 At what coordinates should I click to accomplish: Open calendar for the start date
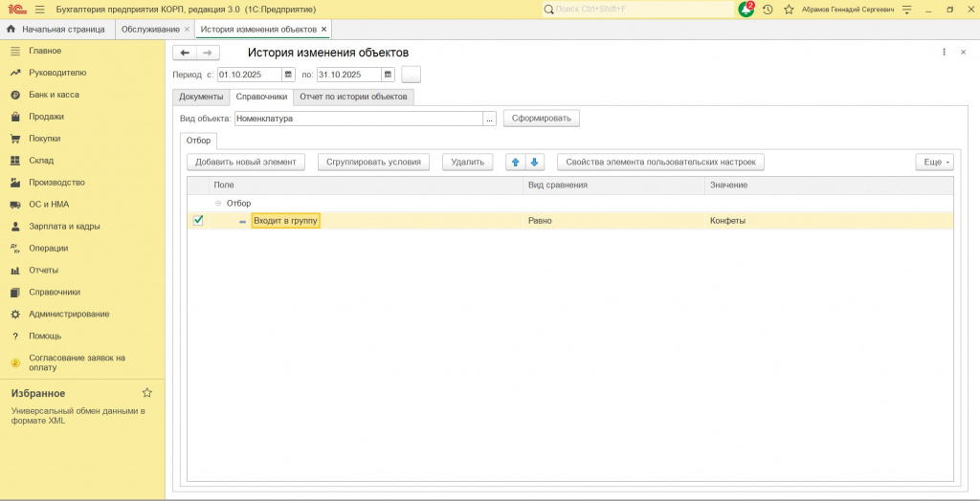click(x=288, y=75)
